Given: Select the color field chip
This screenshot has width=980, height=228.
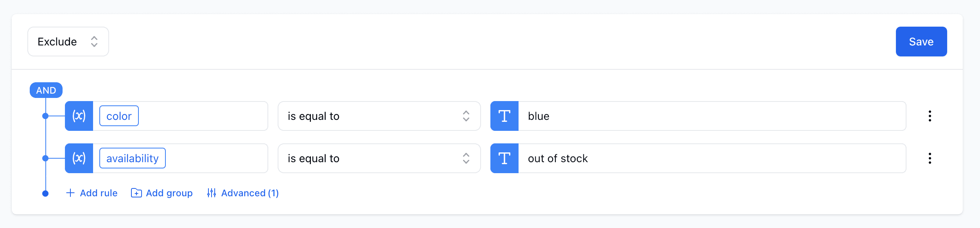Looking at the screenshot, I should tap(118, 116).
